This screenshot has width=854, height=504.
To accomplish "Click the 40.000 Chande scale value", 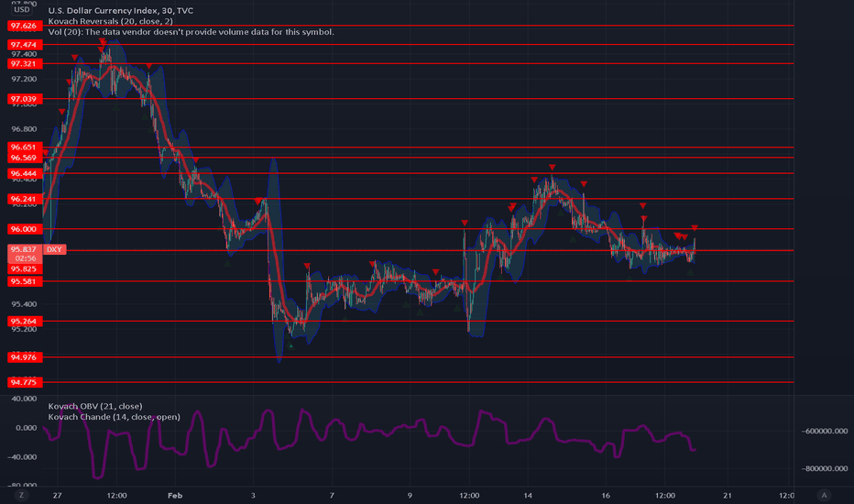I will click(24, 399).
